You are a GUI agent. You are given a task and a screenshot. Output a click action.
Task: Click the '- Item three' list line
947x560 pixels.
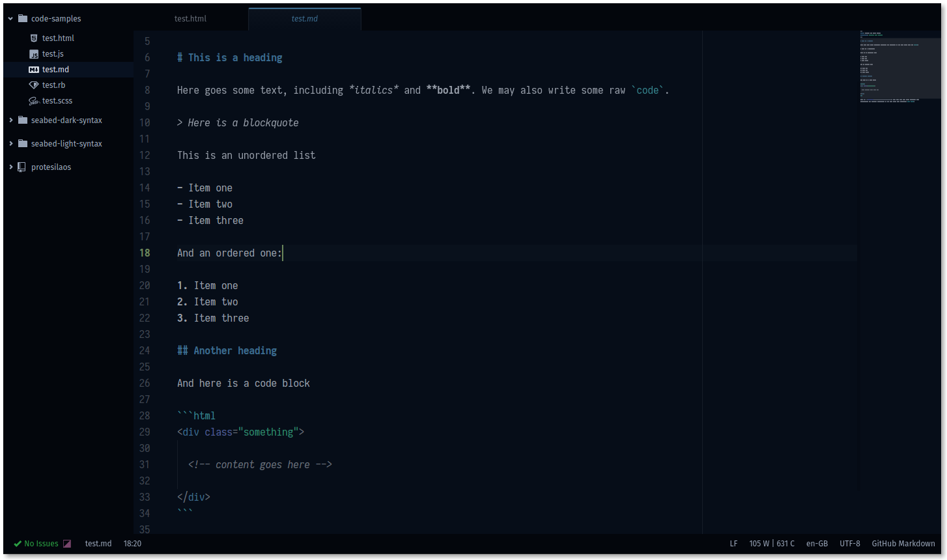point(210,221)
